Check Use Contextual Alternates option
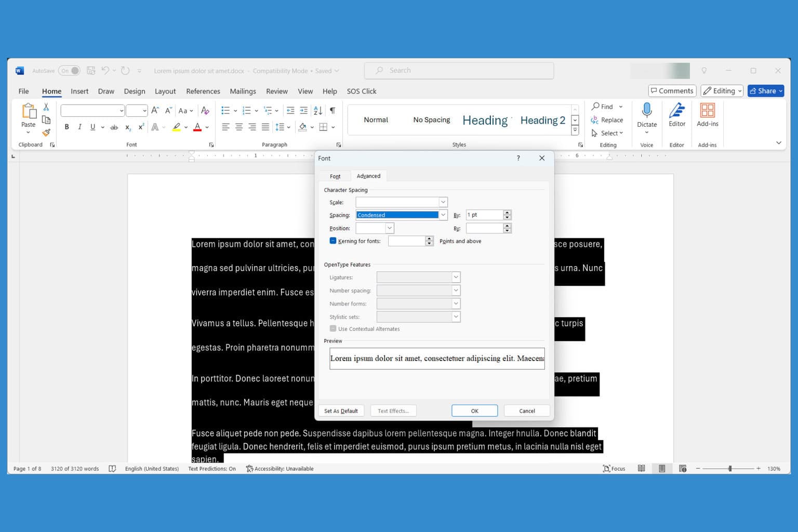 (333, 328)
